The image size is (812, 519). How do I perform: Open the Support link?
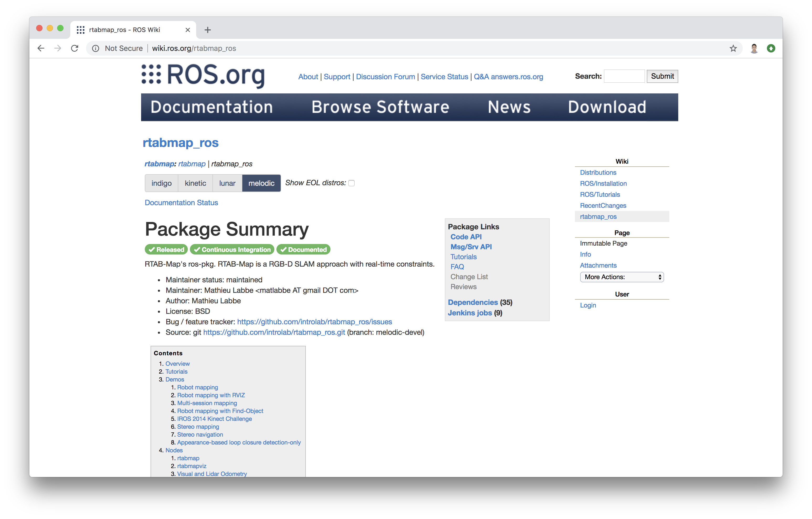(337, 77)
